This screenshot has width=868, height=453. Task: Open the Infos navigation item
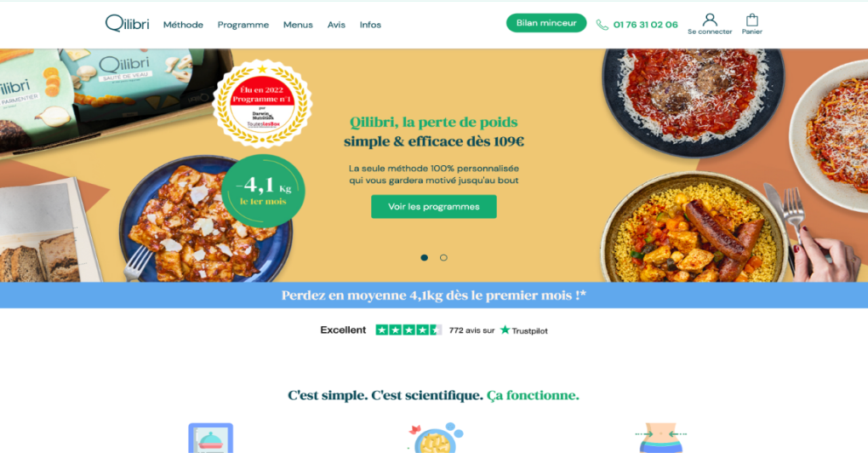(x=370, y=25)
